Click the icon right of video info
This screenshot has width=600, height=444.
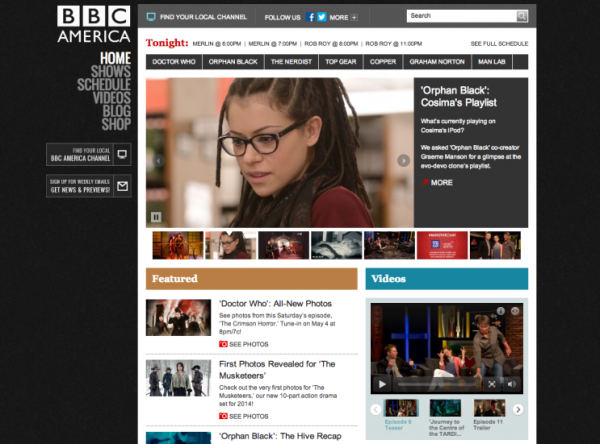(x=515, y=311)
